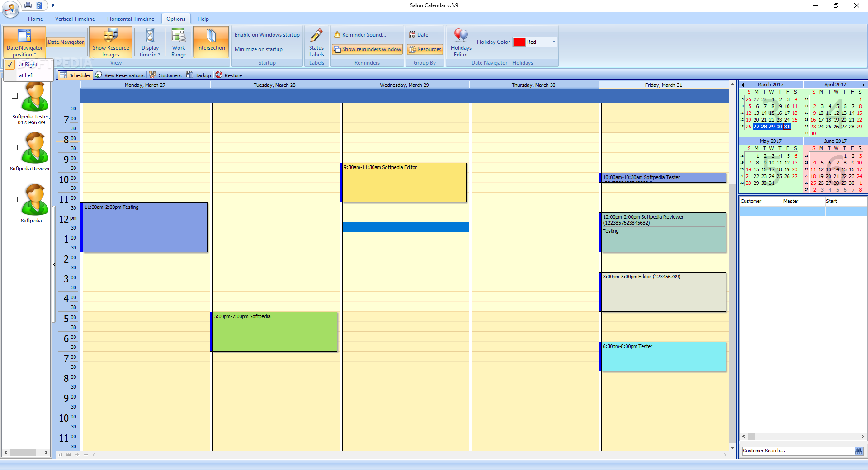Collapse the resources side panel arrow
This screenshot has width=868, height=470.
click(54, 265)
